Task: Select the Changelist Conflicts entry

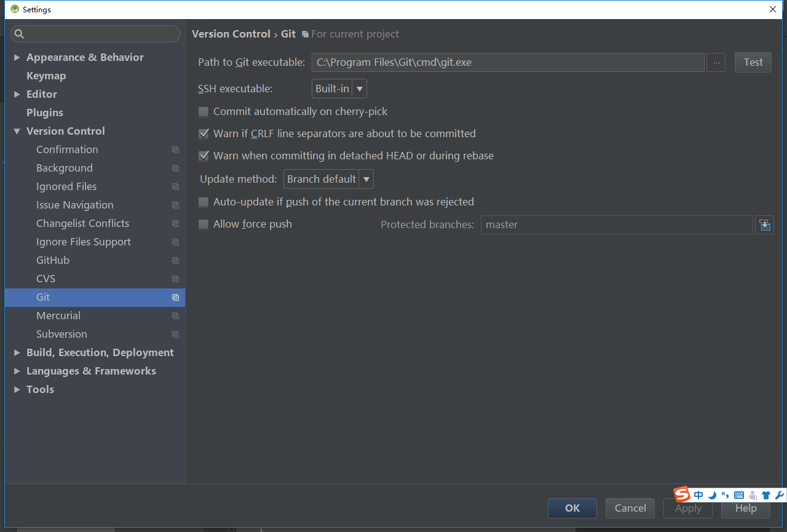Action: point(83,223)
